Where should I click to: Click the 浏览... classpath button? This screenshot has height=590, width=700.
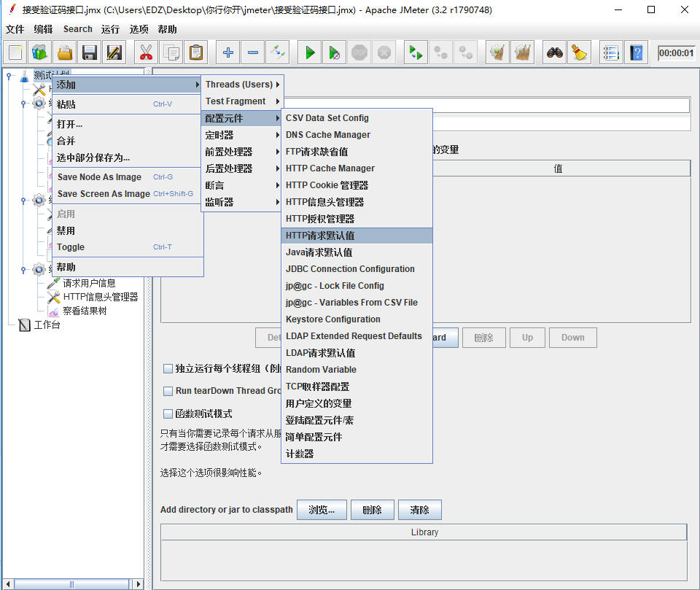322,510
